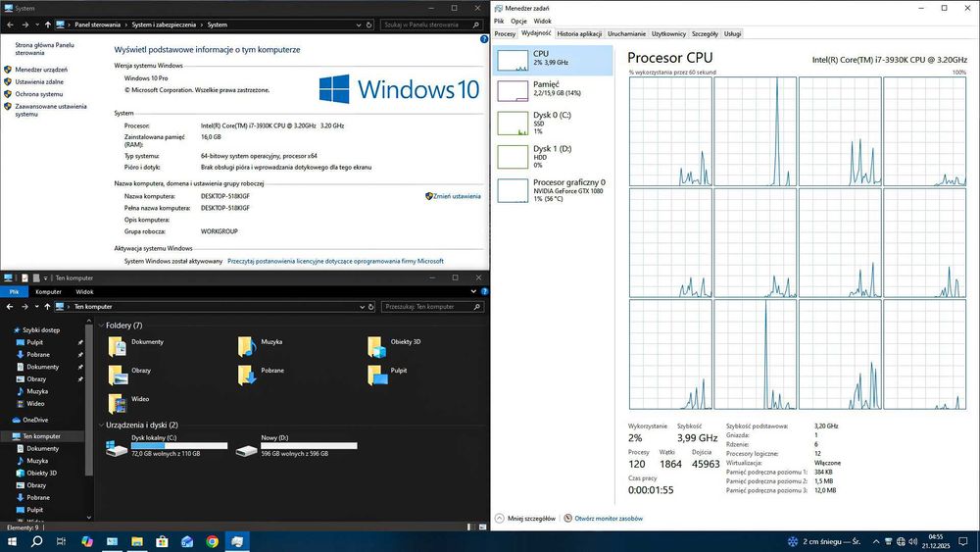
Task: Open Windows Start menu
Action: point(11,541)
